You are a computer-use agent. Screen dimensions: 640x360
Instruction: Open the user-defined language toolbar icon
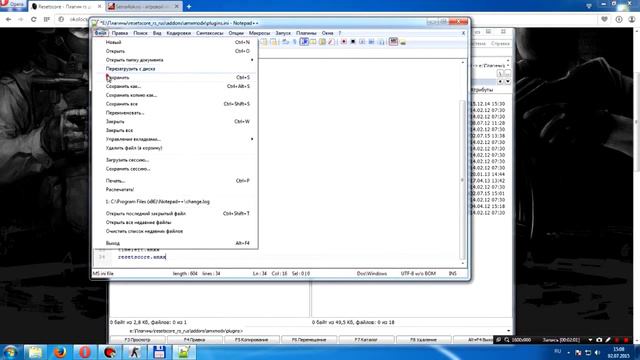313,42
